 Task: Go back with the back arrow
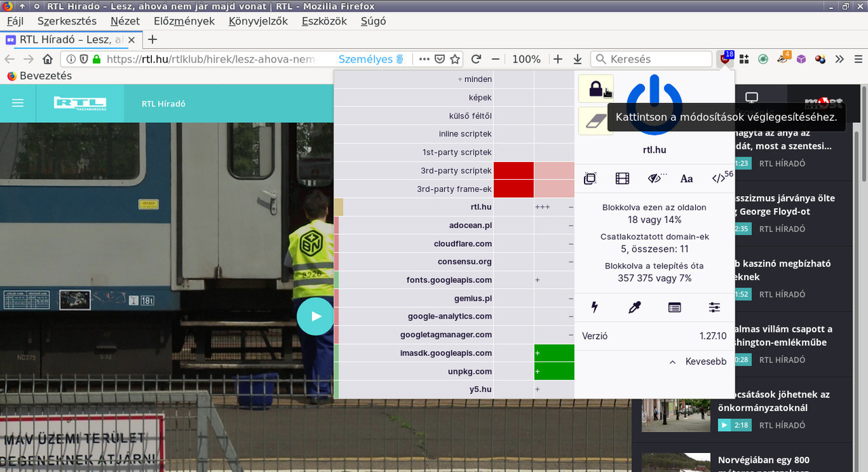pyautogui.click(x=11, y=59)
